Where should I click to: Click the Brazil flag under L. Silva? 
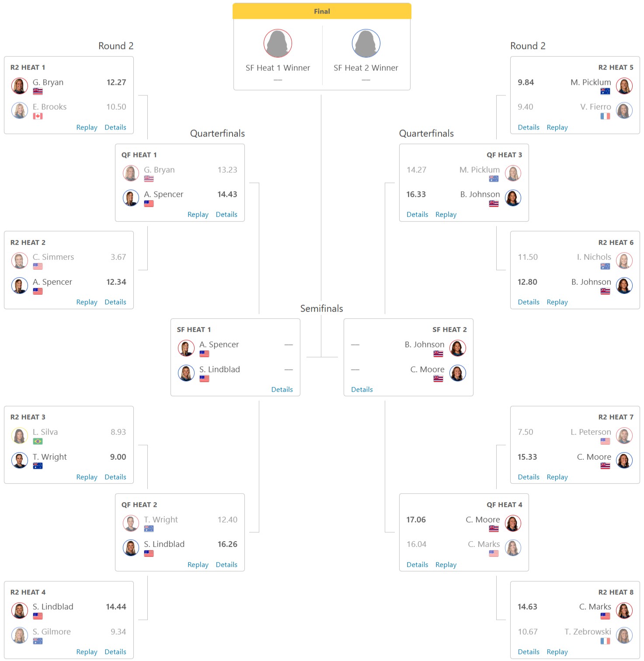click(x=38, y=441)
